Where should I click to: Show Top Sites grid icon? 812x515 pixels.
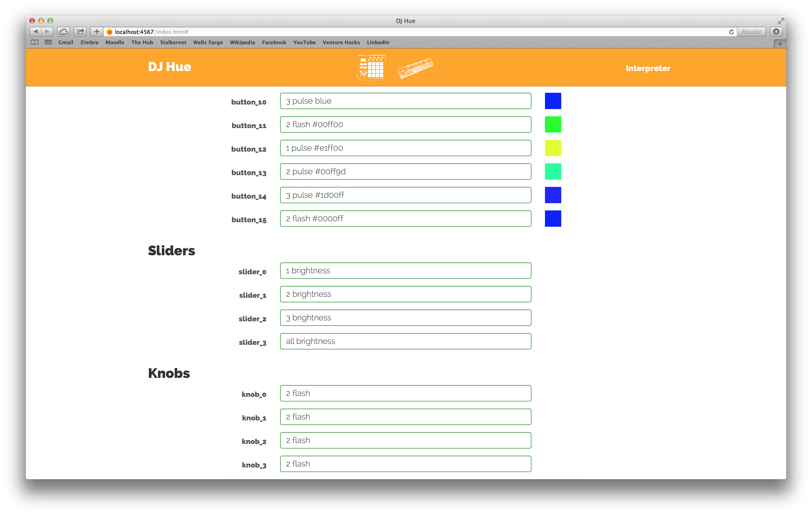(48, 43)
